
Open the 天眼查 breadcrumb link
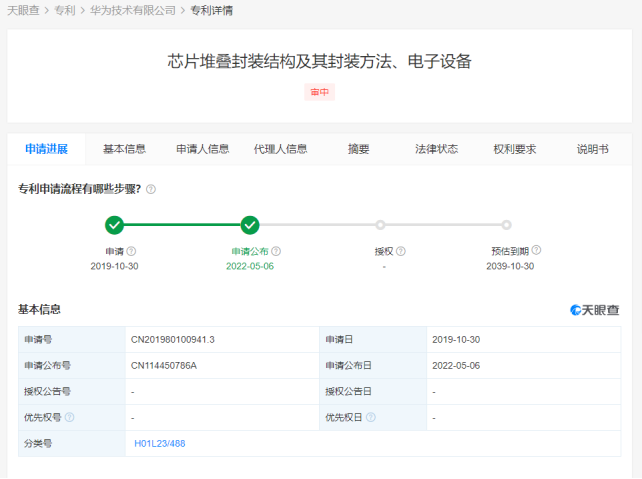[x=23, y=10]
